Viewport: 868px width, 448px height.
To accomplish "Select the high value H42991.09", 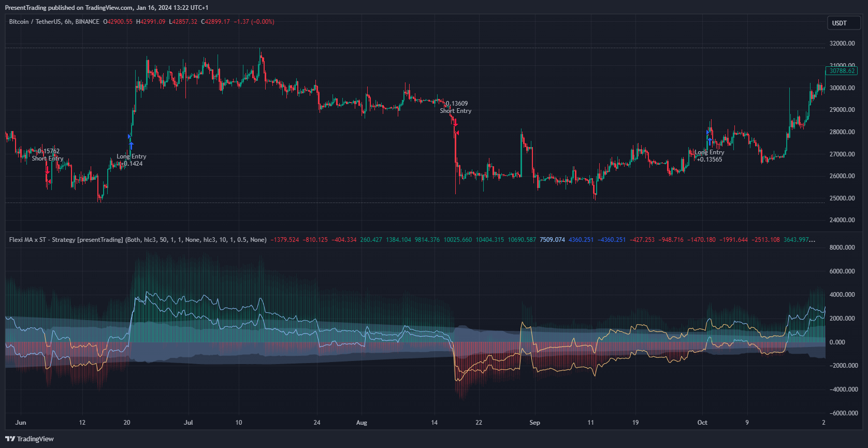I will [151, 22].
